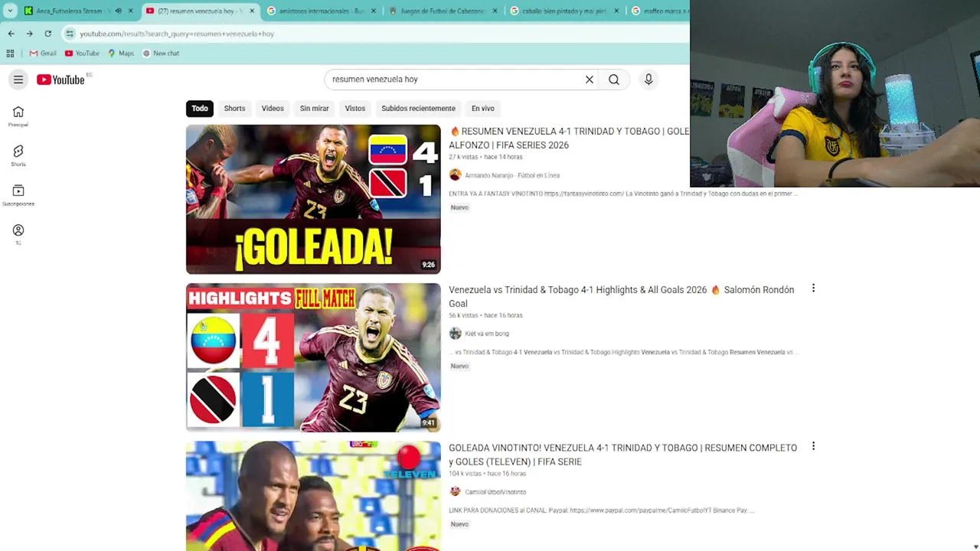The image size is (980, 551).
Task: Select the Vistos filter chip
Action: (x=355, y=109)
